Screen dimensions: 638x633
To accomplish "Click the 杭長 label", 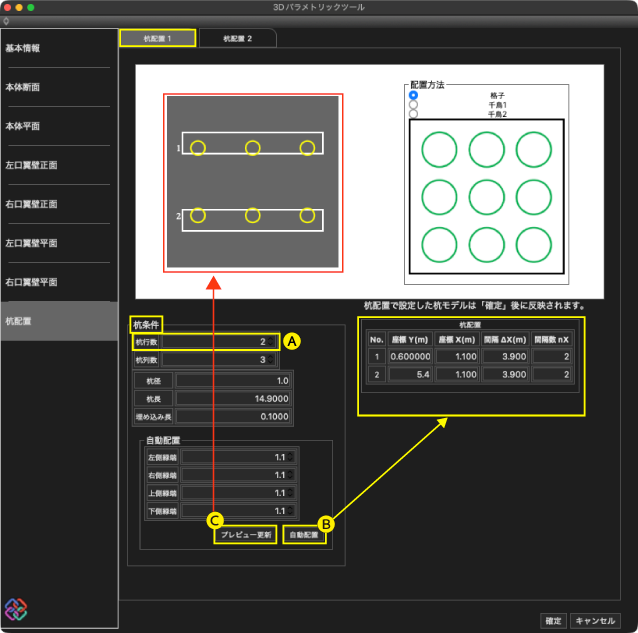I will (x=153, y=399).
